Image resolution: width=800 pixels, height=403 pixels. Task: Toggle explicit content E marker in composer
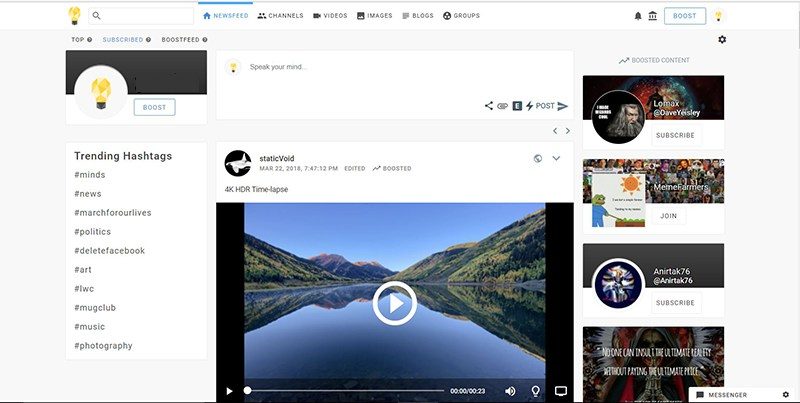pyautogui.click(x=517, y=106)
